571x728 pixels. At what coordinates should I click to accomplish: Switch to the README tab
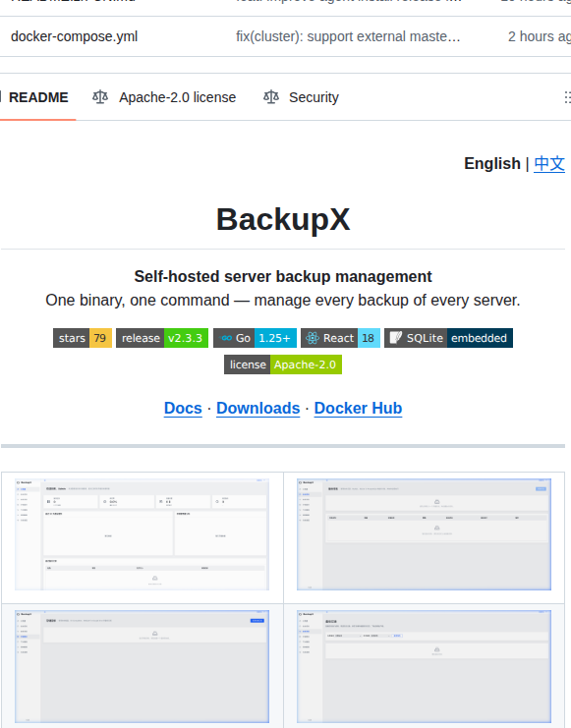coord(38,97)
